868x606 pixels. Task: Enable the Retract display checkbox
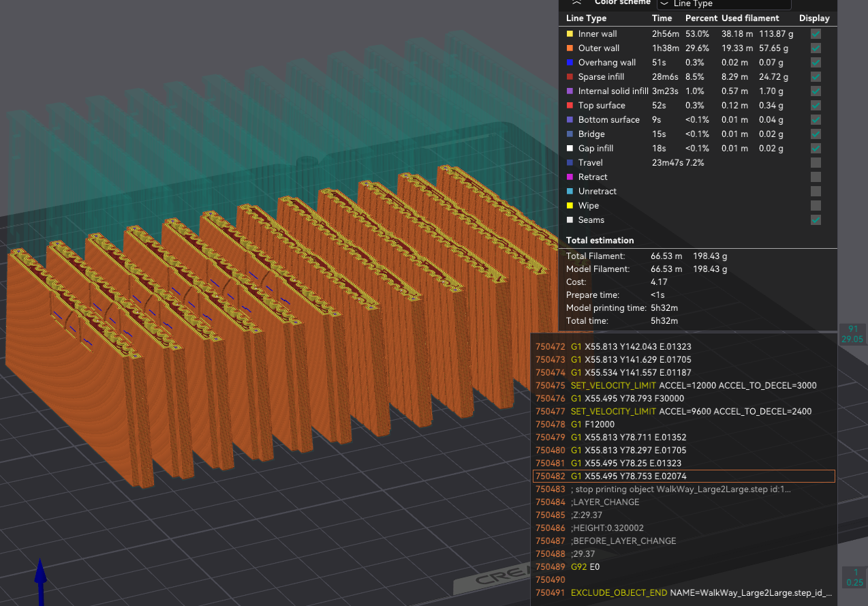point(816,177)
